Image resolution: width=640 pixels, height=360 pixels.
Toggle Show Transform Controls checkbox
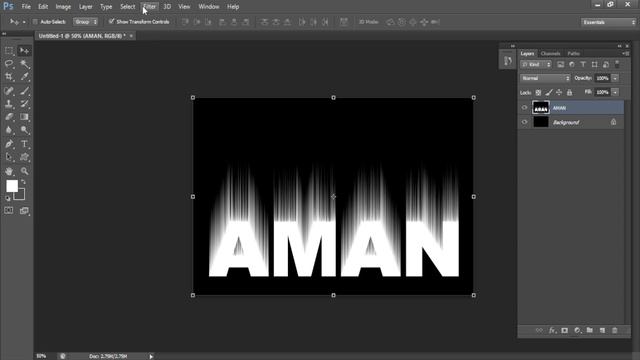(x=111, y=22)
